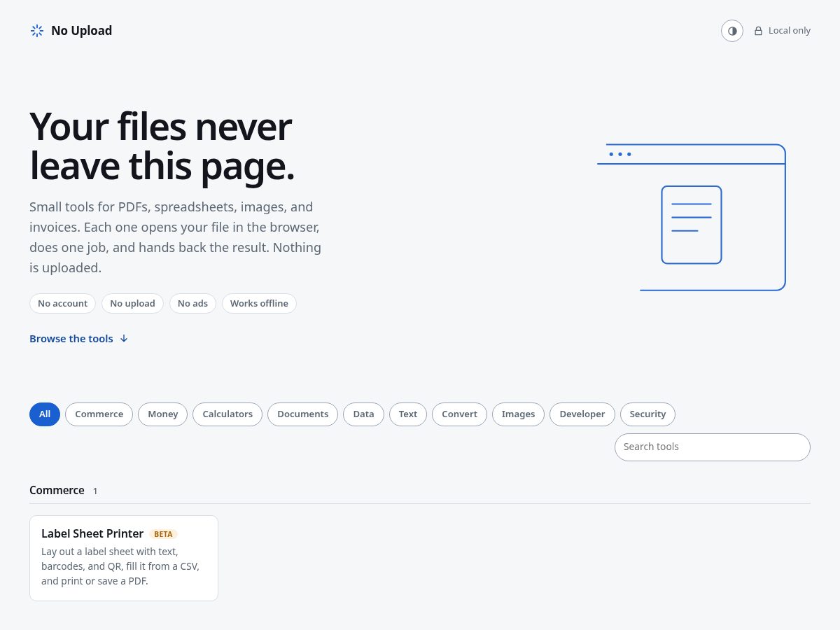Click the Commerce section heading
840x630 pixels.
[57, 491]
